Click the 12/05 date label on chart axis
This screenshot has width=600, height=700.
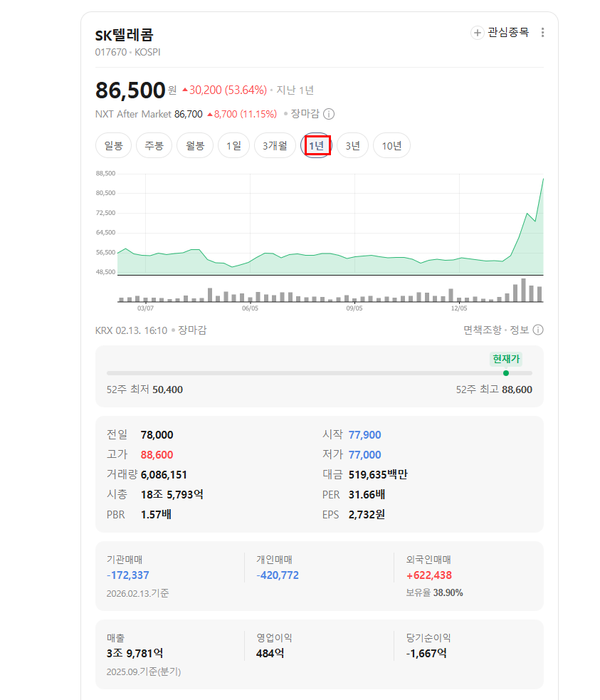tap(459, 308)
